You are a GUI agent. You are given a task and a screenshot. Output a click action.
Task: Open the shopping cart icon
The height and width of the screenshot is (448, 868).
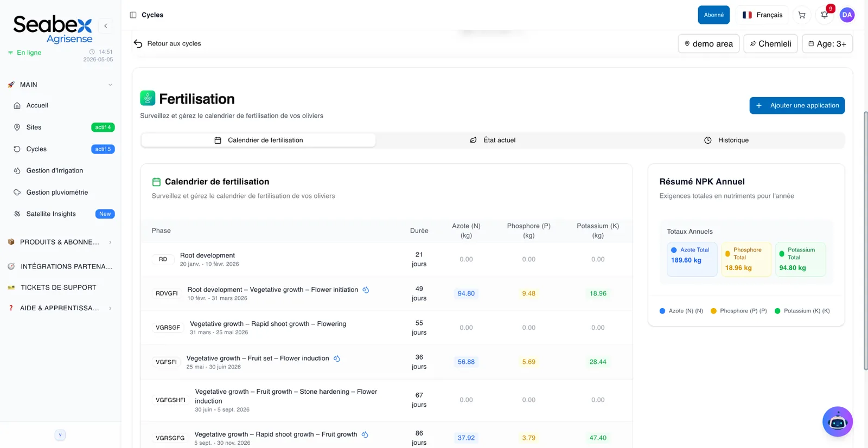click(x=802, y=15)
